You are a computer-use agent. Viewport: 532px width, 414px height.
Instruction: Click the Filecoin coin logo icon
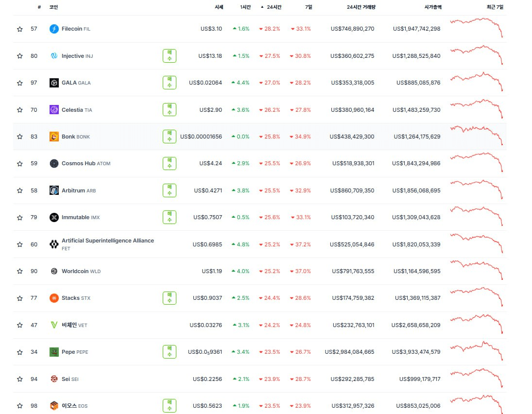click(54, 29)
